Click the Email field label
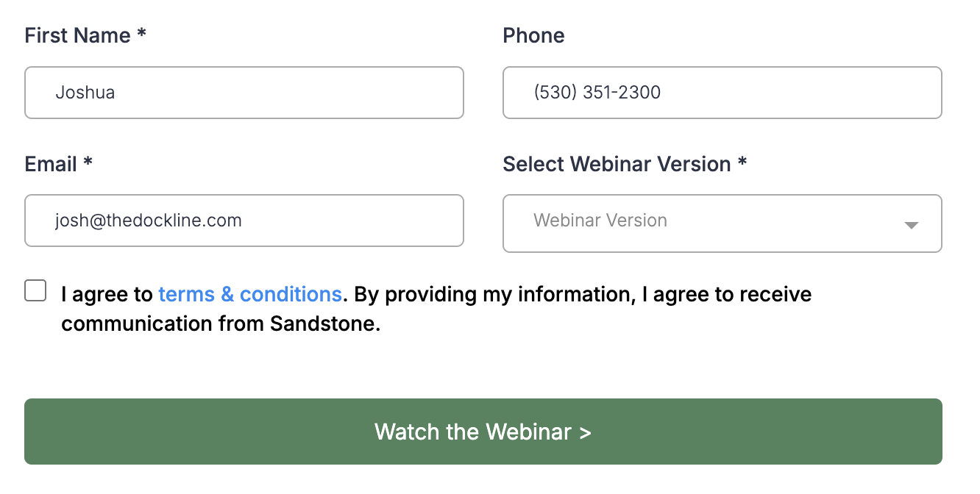This screenshot has height=494, width=980. coord(51,164)
